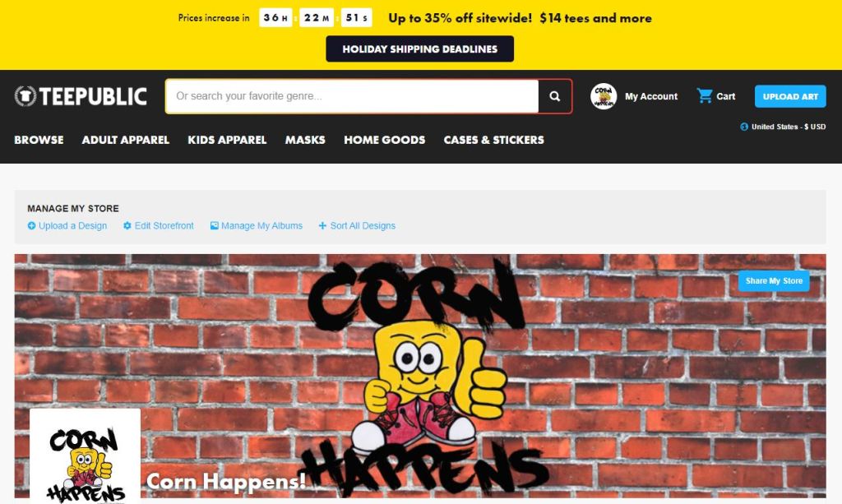The height and width of the screenshot is (504, 842).
Task: Click the cross icon for Sort All Designs
Action: click(322, 225)
